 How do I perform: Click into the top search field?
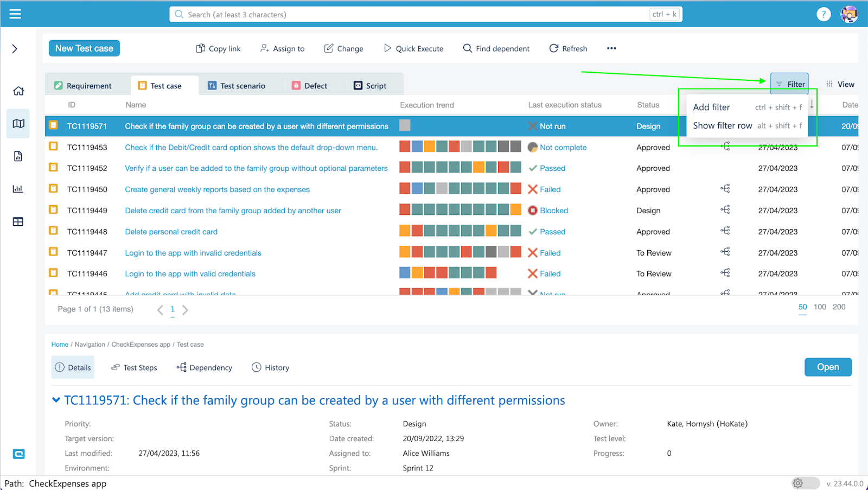coord(412,15)
